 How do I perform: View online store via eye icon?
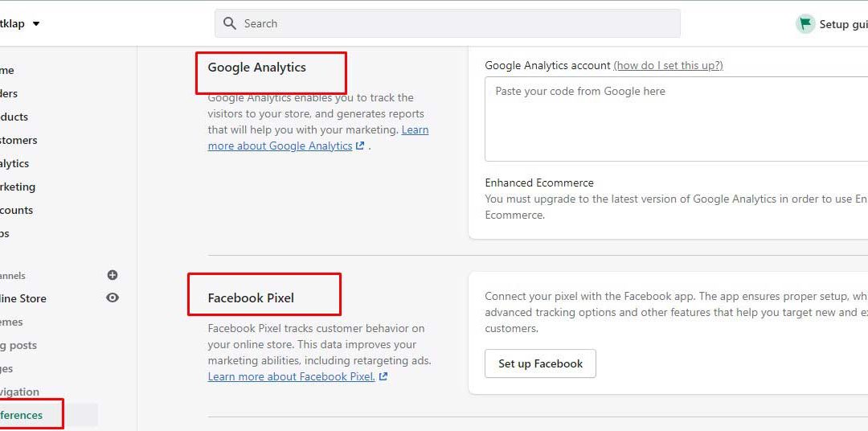113,298
